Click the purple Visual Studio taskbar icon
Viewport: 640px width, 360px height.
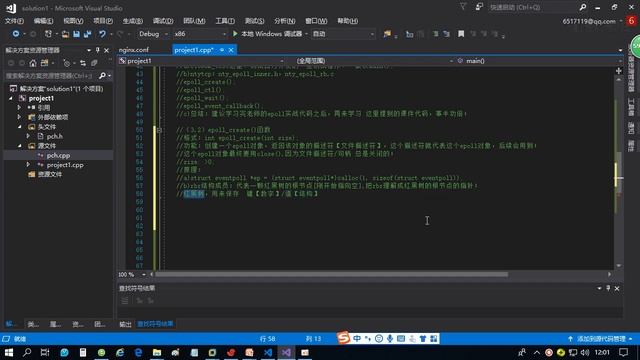(286, 352)
